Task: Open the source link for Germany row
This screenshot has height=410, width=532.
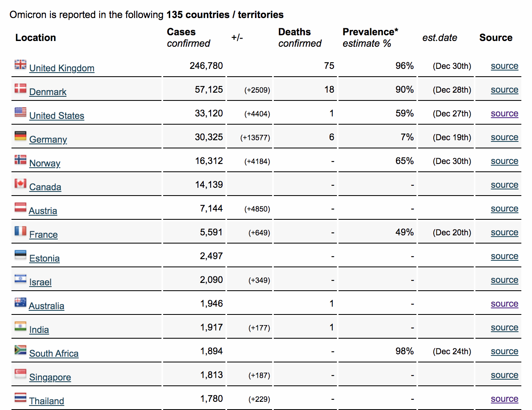Action: pyautogui.click(x=504, y=137)
